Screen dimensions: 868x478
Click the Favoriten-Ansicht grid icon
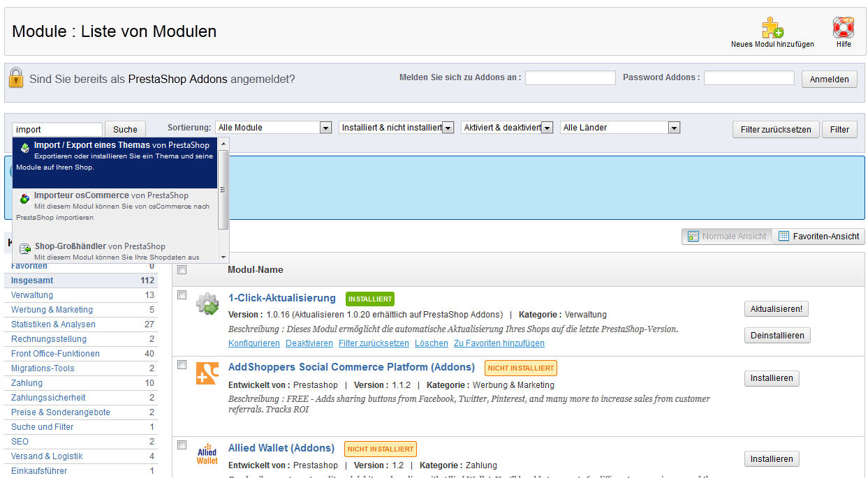784,237
